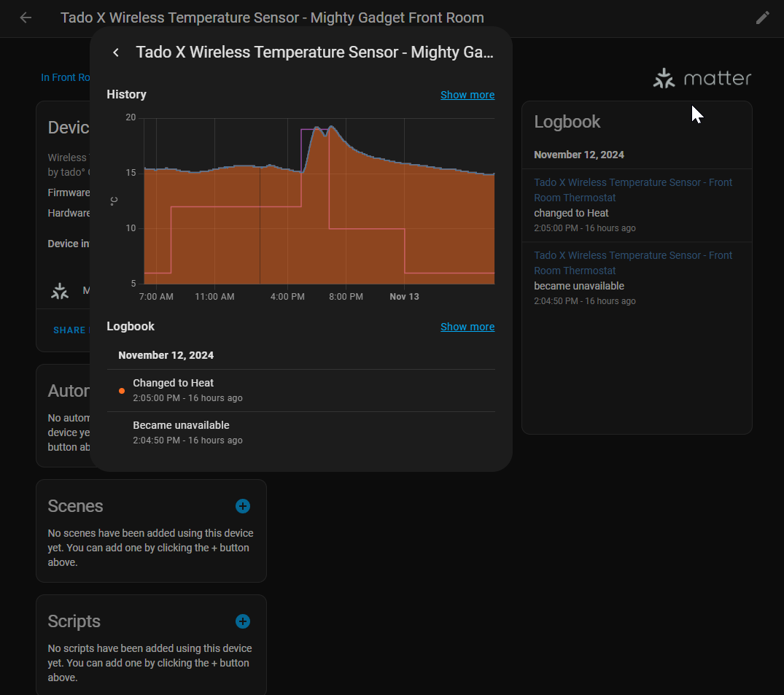Go back using the dialog's chevron arrow
The width and height of the screenshot is (784, 695).
tap(116, 53)
